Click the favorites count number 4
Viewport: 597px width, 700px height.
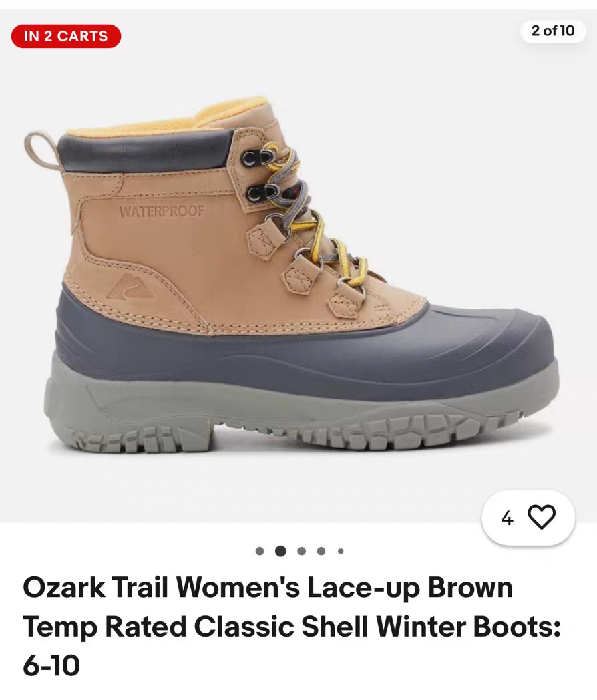[507, 518]
